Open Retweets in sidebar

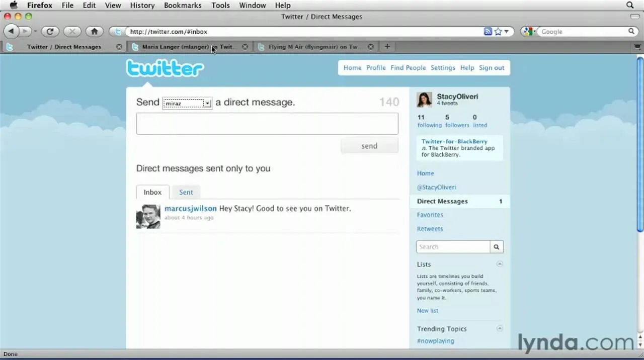click(430, 229)
